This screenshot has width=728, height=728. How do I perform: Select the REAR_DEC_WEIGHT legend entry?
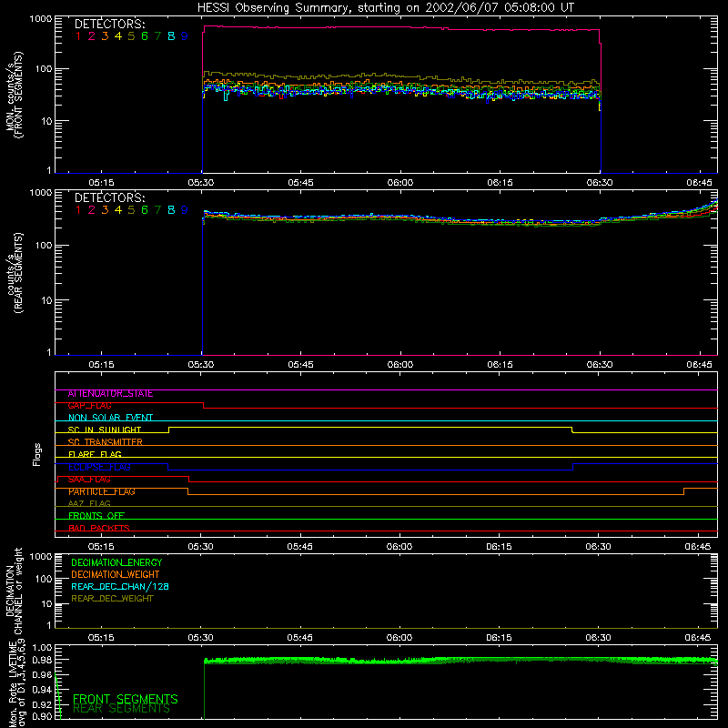[112, 599]
